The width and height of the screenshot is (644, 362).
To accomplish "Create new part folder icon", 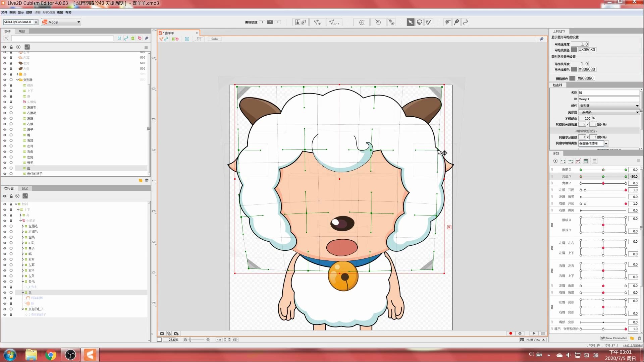I will [141, 181].
